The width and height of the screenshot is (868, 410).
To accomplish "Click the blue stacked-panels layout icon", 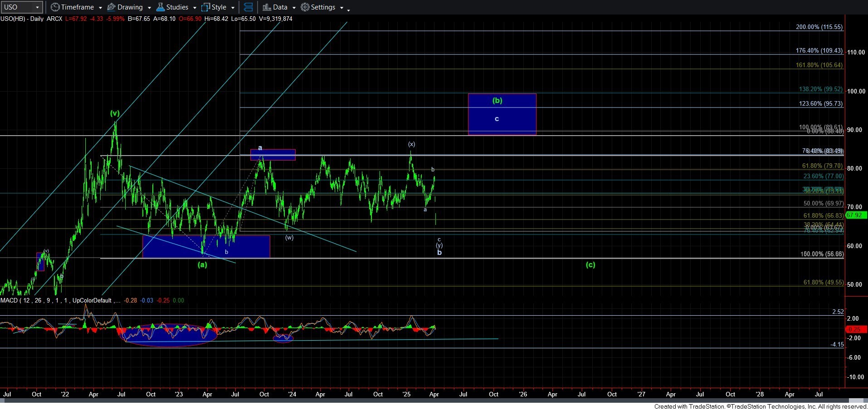I will [248, 7].
